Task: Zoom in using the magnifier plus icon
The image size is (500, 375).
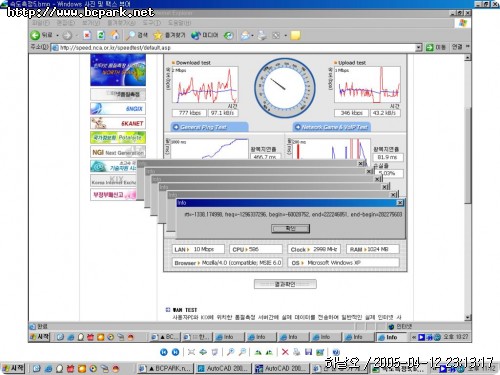Action: click(x=230, y=352)
